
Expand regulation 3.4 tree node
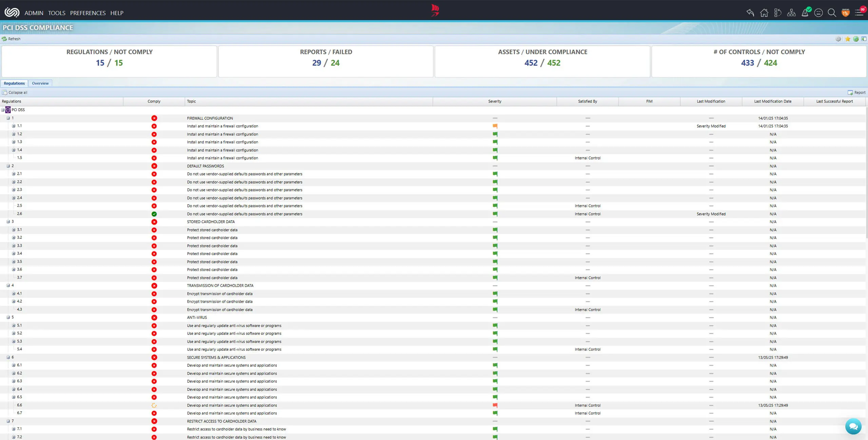(14, 253)
